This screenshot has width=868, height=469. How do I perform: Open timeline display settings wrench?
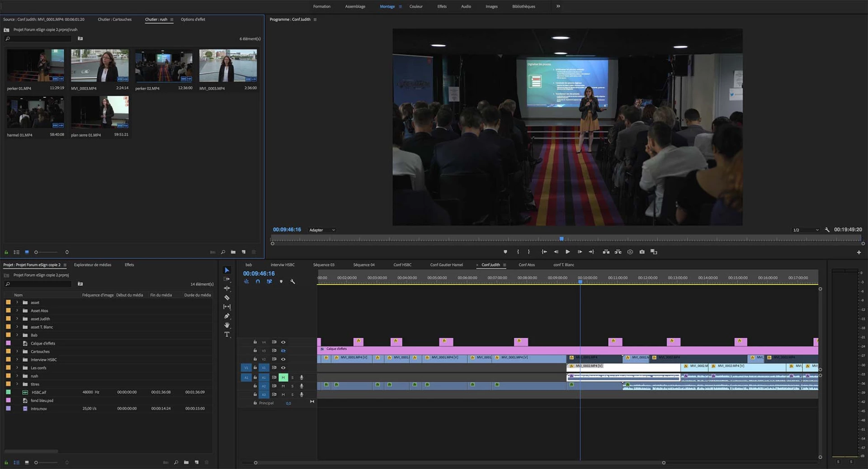292,281
